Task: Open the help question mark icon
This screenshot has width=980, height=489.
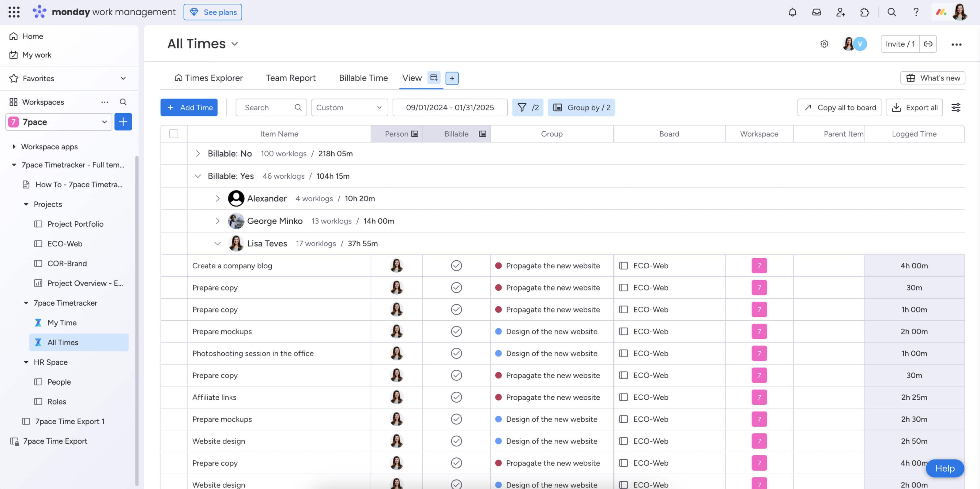Action: point(916,12)
